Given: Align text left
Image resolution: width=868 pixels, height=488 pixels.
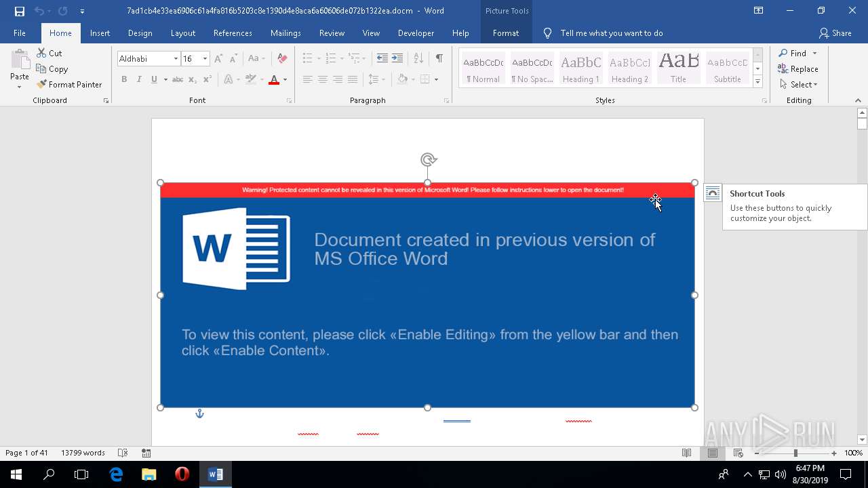Looking at the screenshot, I should point(307,79).
